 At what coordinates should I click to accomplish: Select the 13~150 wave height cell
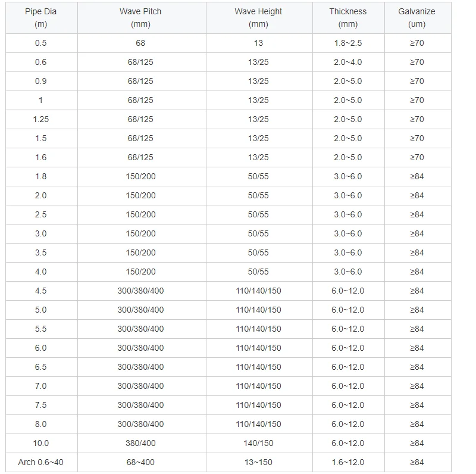point(258,462)
